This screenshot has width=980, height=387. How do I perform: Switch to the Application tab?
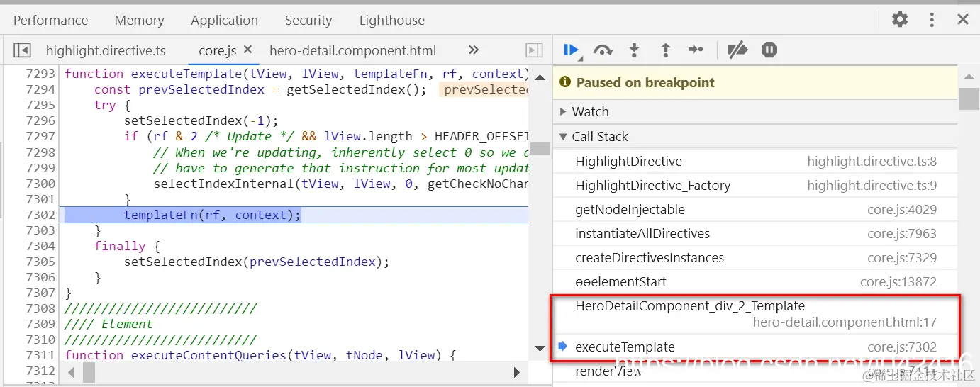(224, 21)
